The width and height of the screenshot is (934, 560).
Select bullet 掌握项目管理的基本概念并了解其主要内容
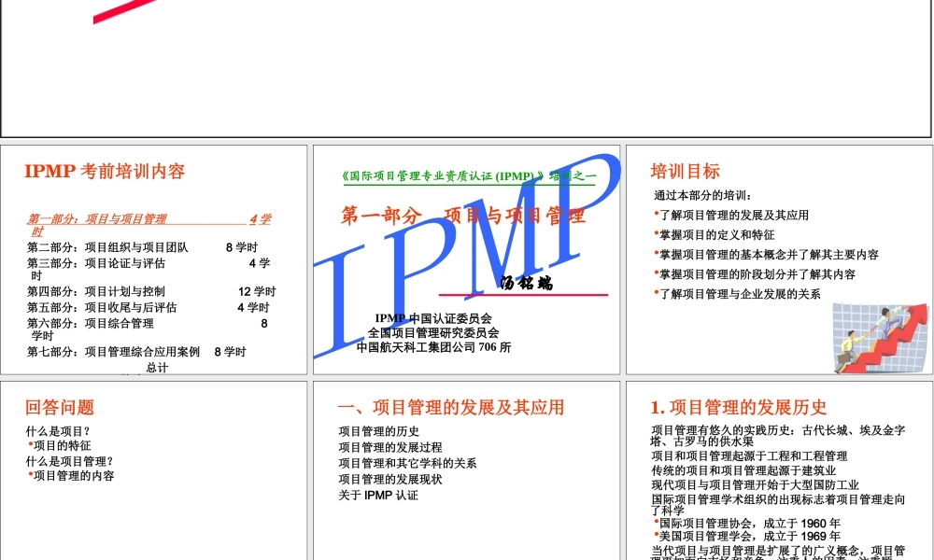click(x=766, y=254)
